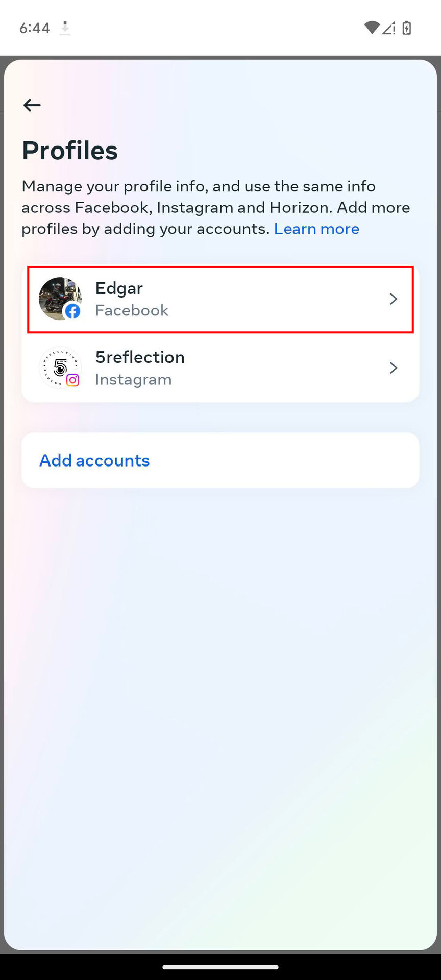Image resolution: width=441 pixels, height=980 pixels.
Task: Expand Edgar's profile with the chevron
Action: click(x=393, y=299)
